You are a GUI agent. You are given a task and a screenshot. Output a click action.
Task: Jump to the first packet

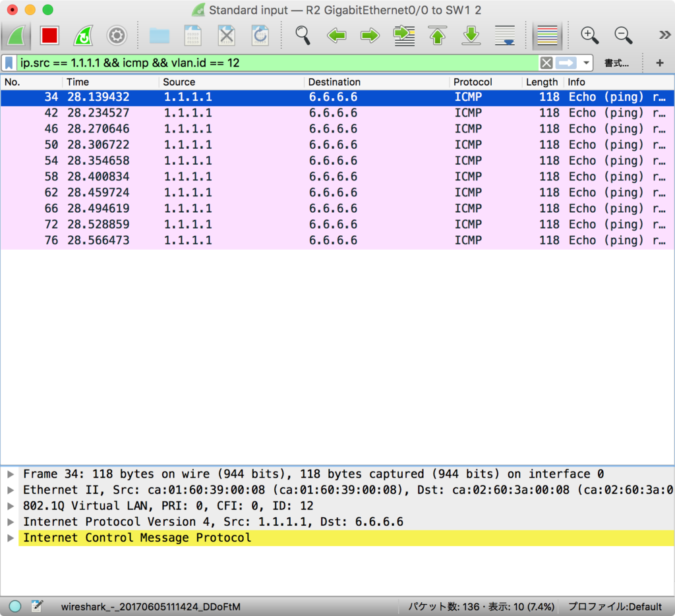[x=438, y=36]
